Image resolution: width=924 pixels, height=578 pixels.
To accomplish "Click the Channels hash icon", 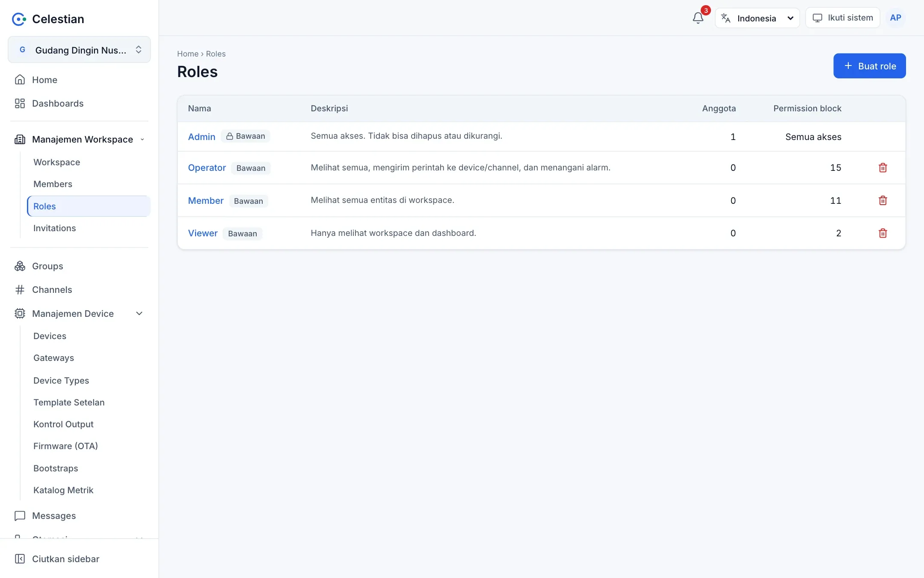I will (20, 289).
